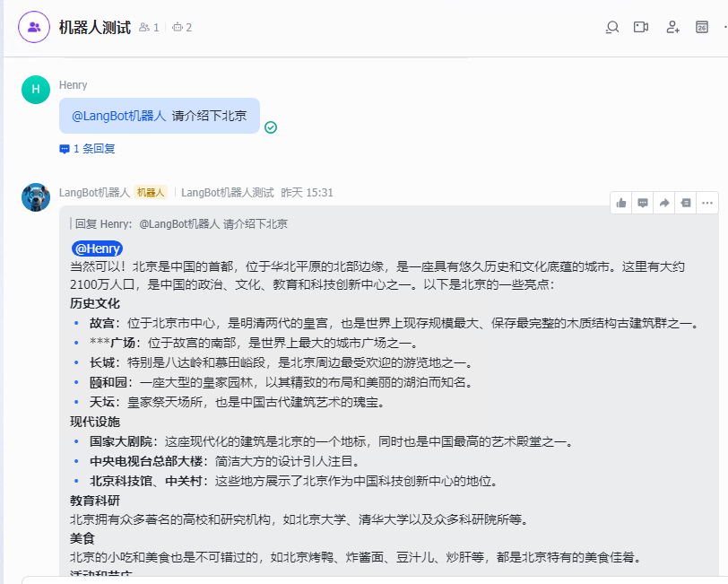Open the 机器人测试 group avatar
The width and height of the screenshot is (728, 584).
[x=34, y=28]
